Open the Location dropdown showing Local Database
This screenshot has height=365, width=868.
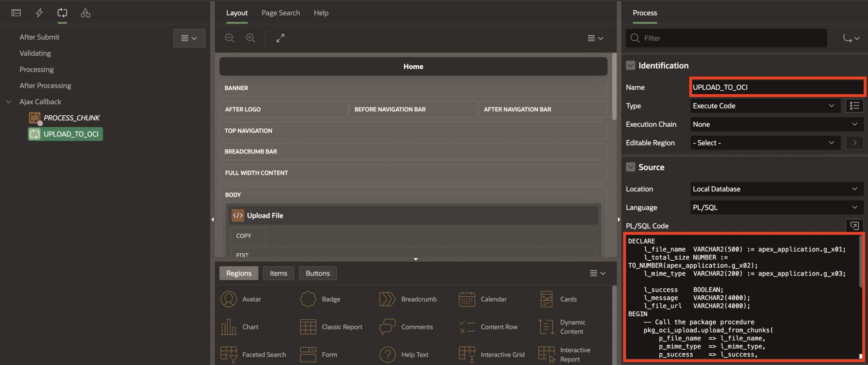coord(776,189)
